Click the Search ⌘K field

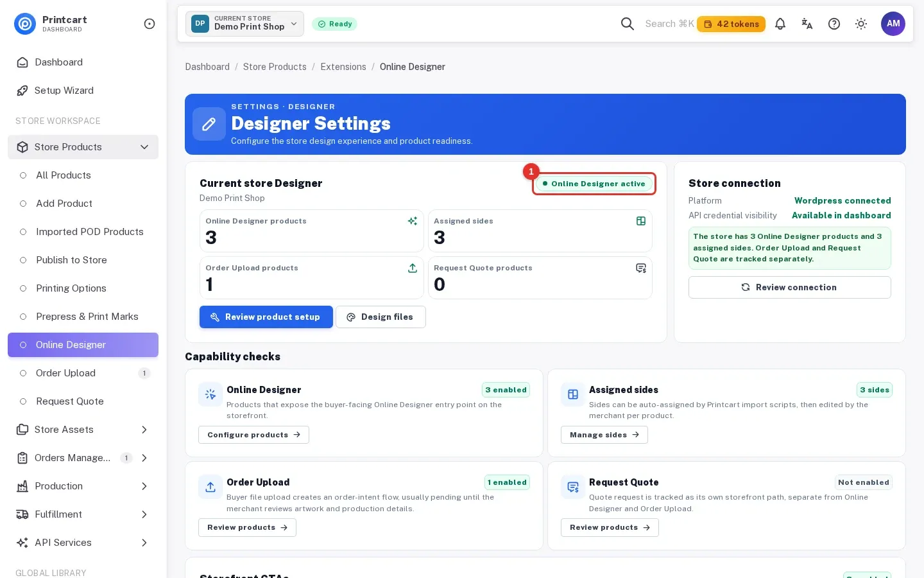(x=670, y=24)
